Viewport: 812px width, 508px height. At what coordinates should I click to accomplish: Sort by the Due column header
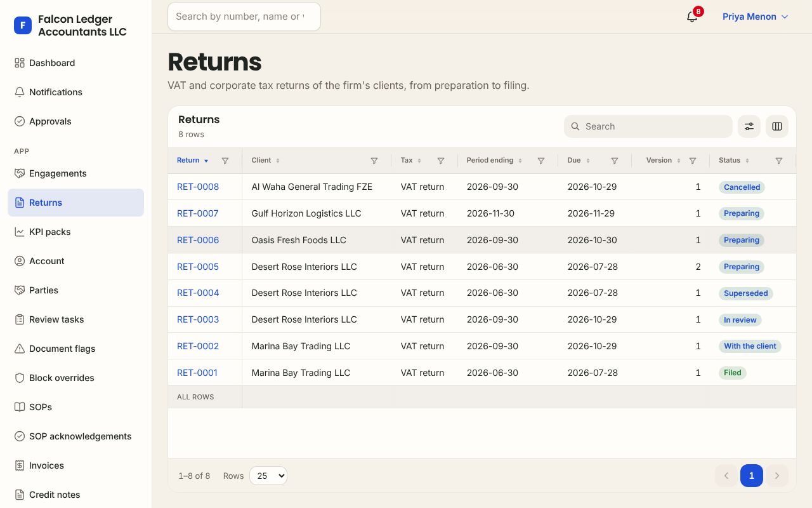[579, 161]
